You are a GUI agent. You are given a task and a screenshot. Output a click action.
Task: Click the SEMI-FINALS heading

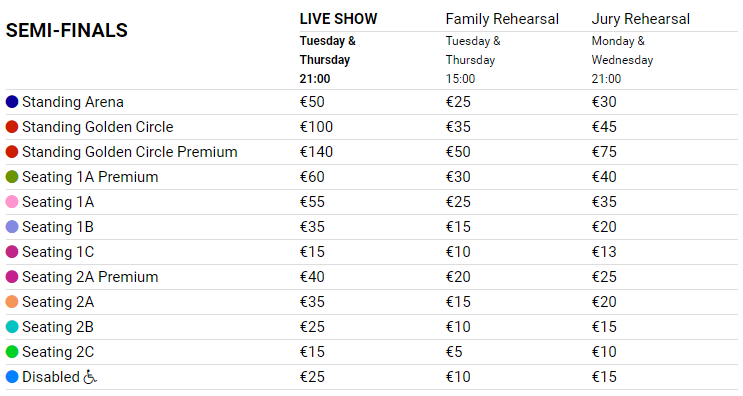(66, 30)
